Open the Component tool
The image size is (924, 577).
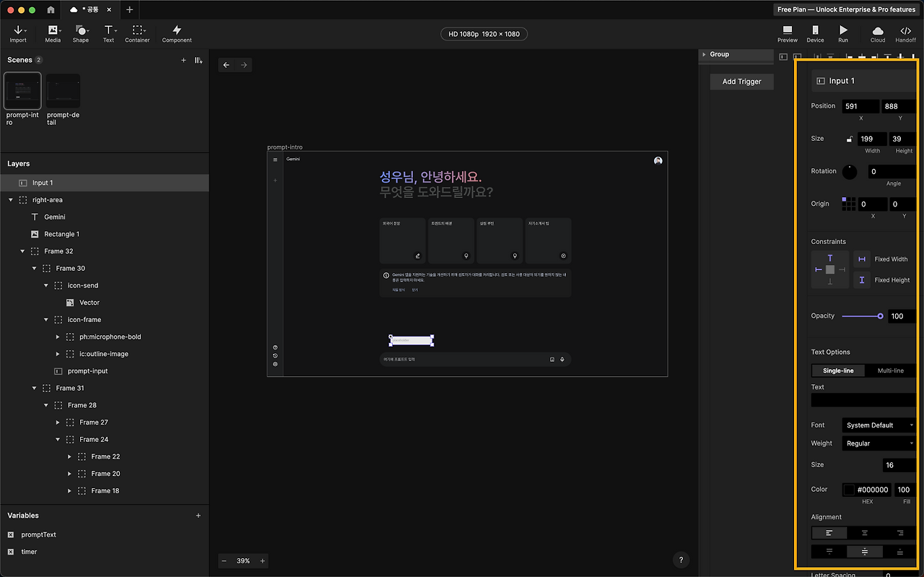pos(177,33)
